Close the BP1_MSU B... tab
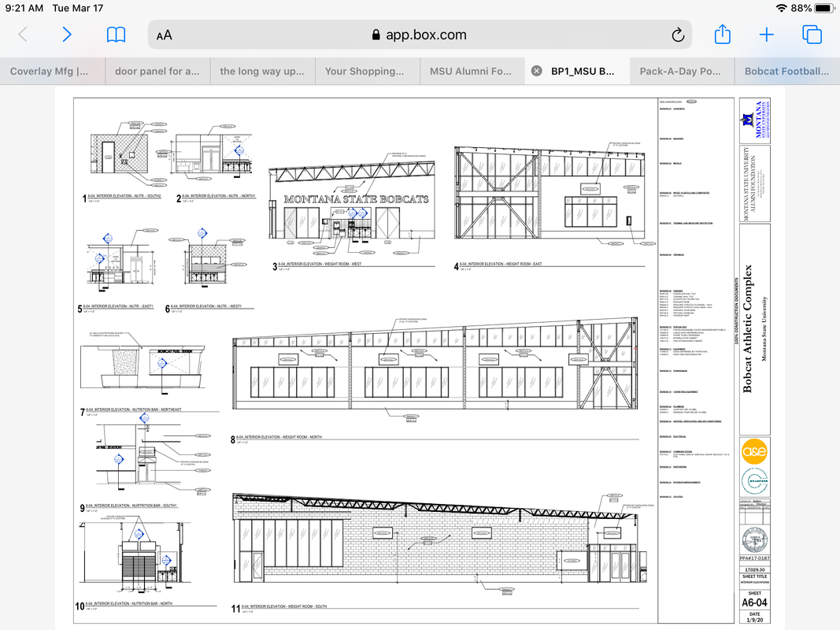The height and width of the screenshot is (630, 840). (536, 71)
